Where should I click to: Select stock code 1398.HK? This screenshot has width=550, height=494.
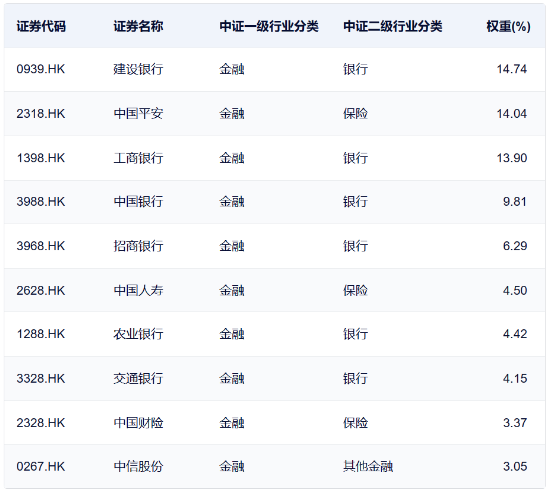41,158
